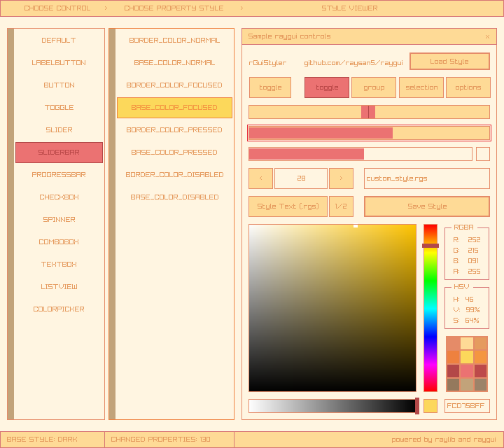Toggle the small checkbox beside progress bar
504x448 pixels.
coord(483,154)
